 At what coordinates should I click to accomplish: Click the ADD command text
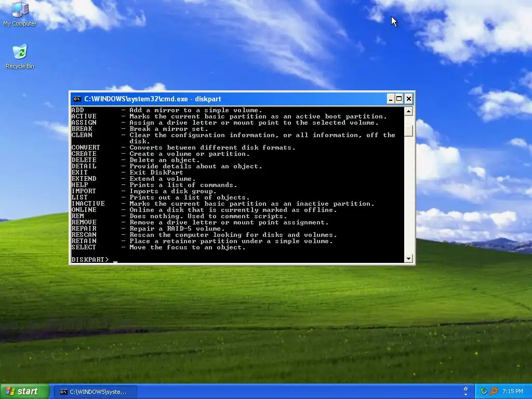(78, 110)
